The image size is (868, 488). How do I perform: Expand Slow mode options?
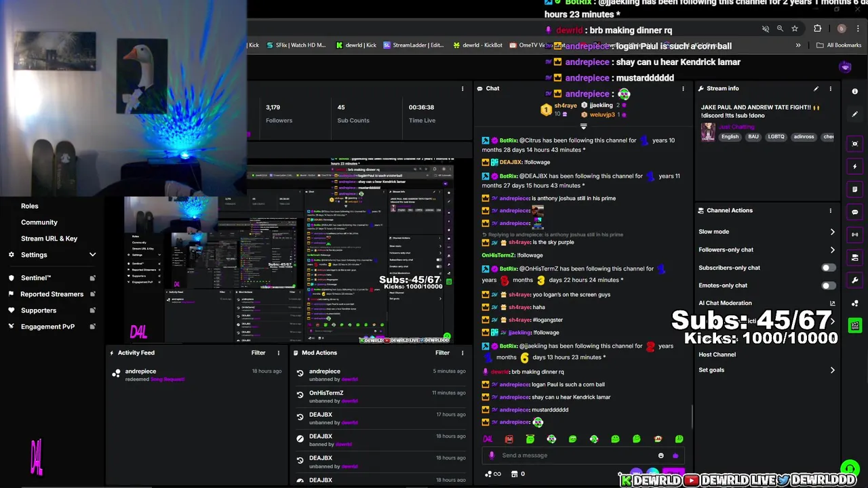(832, 232)
